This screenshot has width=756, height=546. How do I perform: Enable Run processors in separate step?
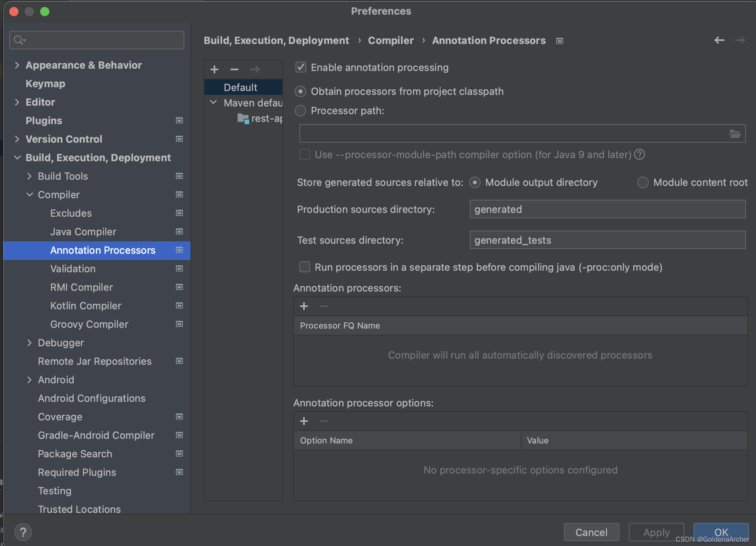click(305, 267)
